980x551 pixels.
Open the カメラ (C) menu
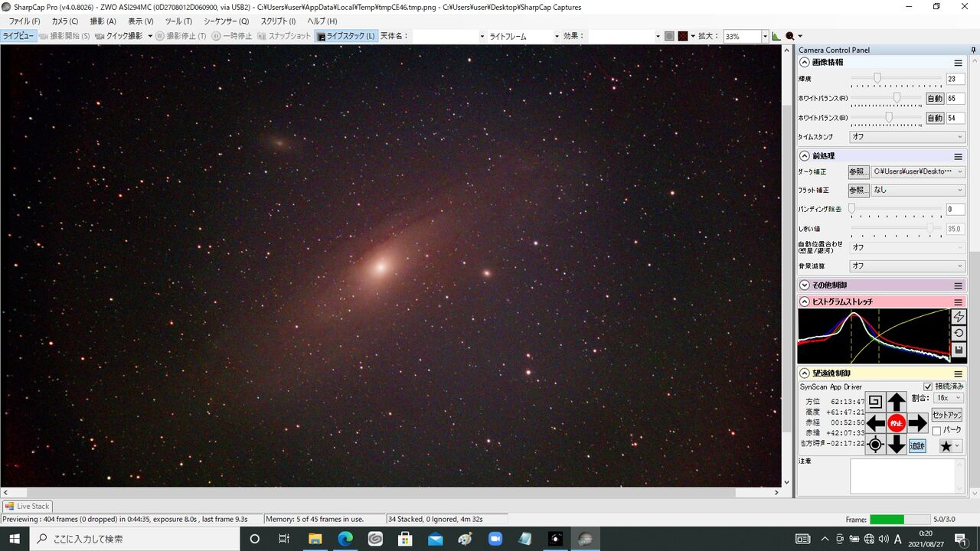[65, 21]
